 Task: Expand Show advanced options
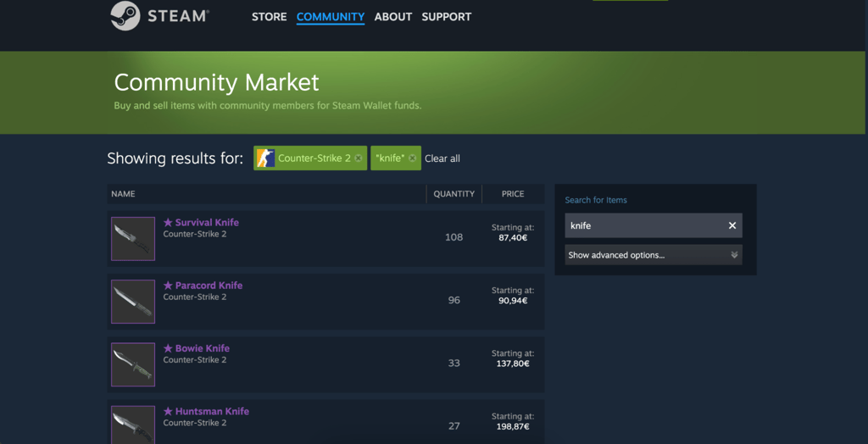click(x=654, y=255)
